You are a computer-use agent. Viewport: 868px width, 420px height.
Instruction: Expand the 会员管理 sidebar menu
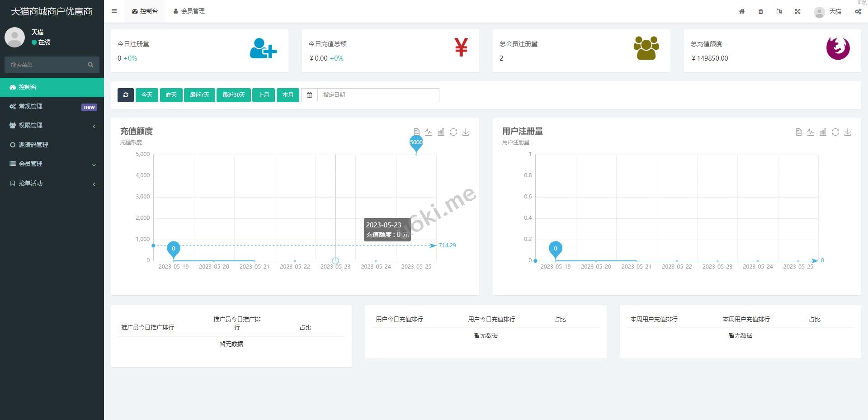[x=52, y=164]
